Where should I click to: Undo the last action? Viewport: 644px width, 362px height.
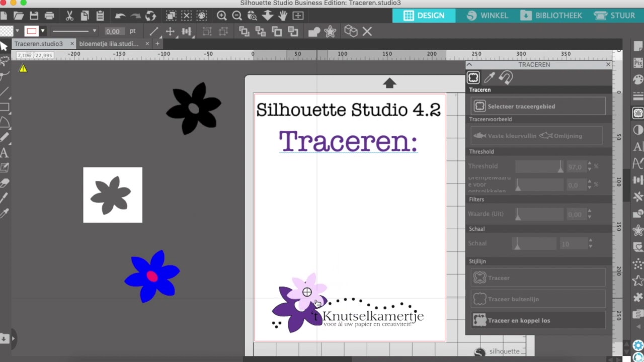[x=120, y=16]
